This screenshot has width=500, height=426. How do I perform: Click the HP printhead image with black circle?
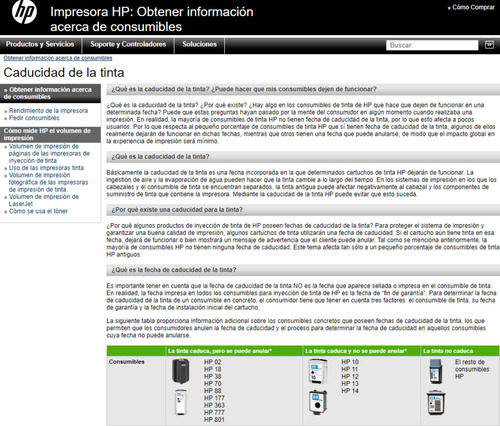pos(318,402)
